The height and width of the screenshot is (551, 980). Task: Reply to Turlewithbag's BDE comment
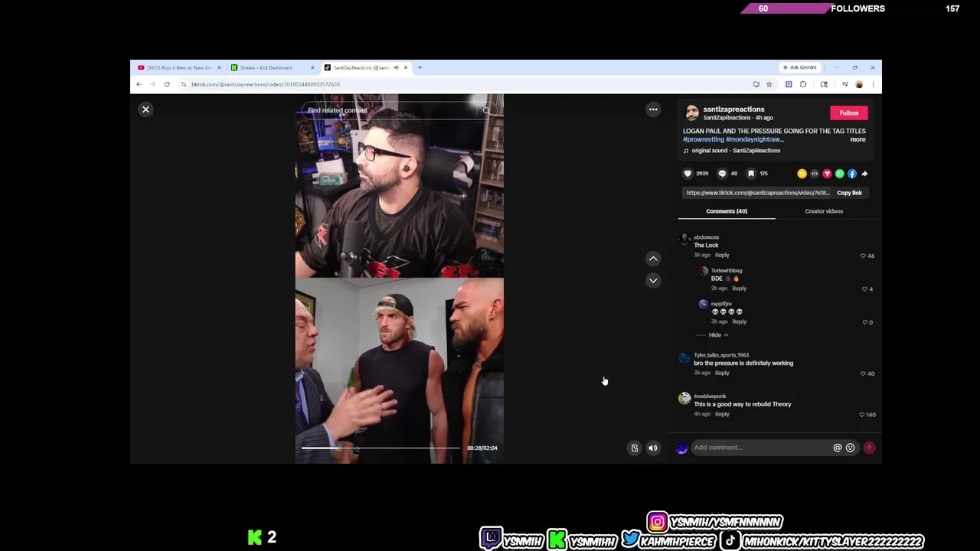[x=739, y=289]
